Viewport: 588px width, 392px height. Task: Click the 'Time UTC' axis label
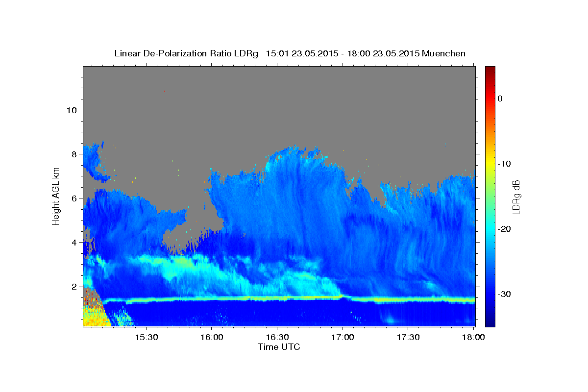(x=279, y=347)
